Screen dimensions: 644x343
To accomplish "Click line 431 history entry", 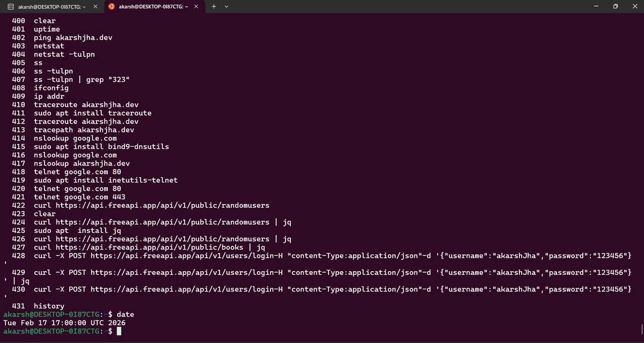I will click(38, 306).
